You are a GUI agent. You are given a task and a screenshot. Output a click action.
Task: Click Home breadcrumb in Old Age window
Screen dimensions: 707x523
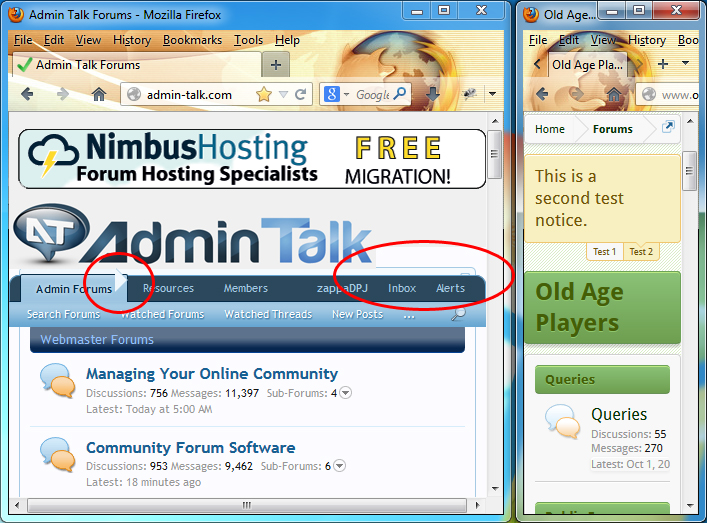pos(550,129)
